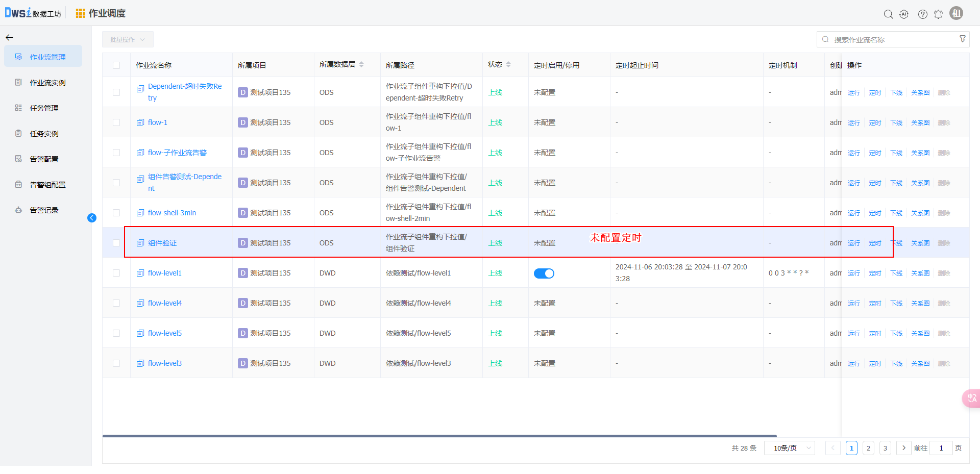Viewport: 980px width, 474px height.
Task: Click 关系图 for the flow-level4 row
Action: (920, 304)
